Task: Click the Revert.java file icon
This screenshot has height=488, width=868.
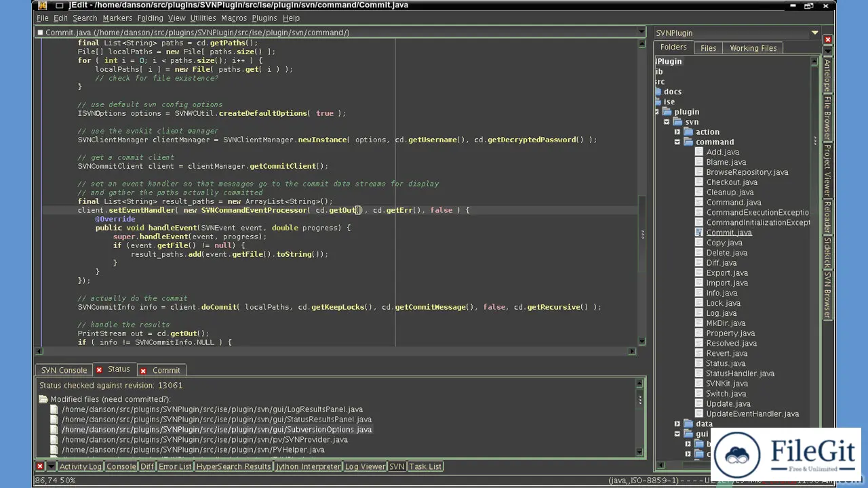Action: (699, 353)
